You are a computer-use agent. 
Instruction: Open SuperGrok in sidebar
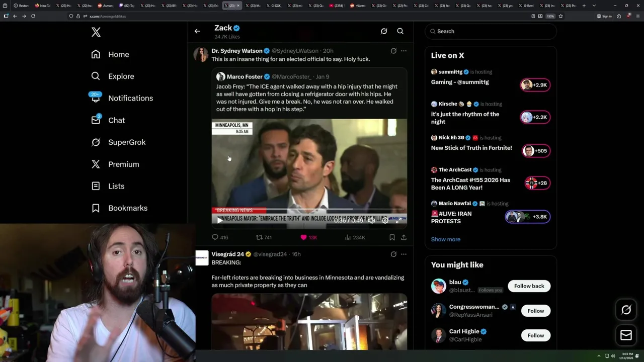click(118, 142)
